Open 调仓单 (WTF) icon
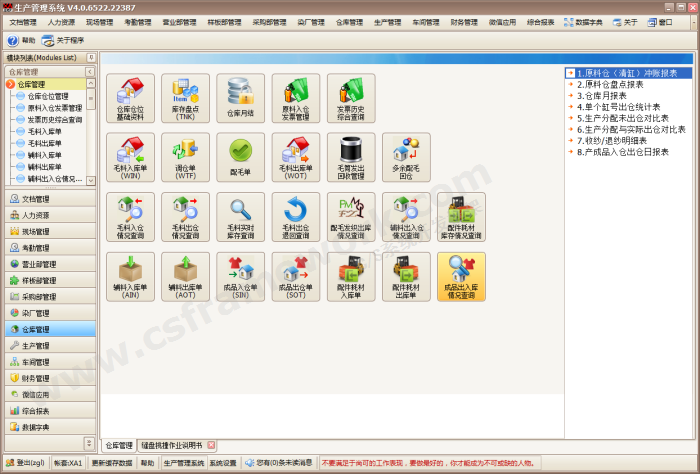The height and width of the screenshot is (474, 700). 185,157
